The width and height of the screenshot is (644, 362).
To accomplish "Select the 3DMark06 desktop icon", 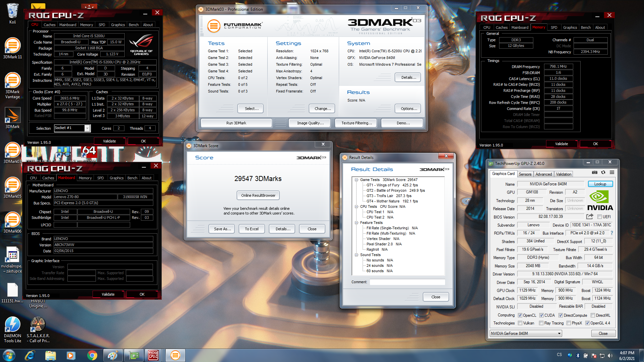I will pyautogui.click(x=12, y=223).
